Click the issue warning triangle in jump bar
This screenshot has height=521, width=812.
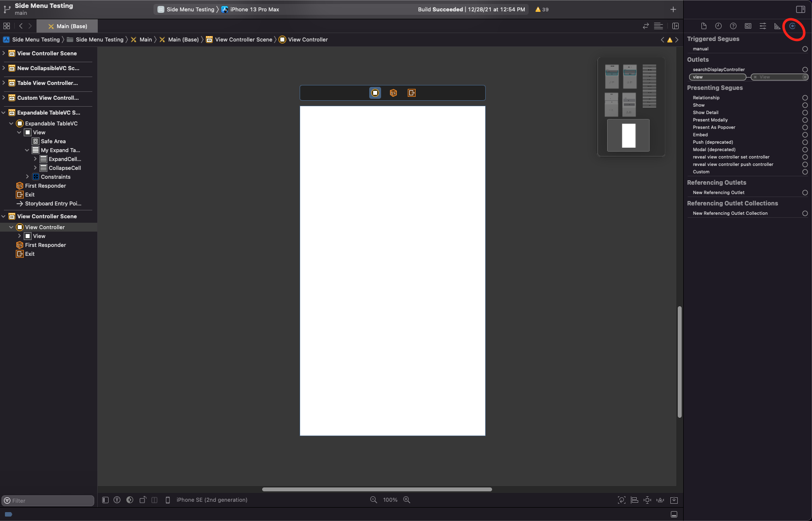(670, 40)
